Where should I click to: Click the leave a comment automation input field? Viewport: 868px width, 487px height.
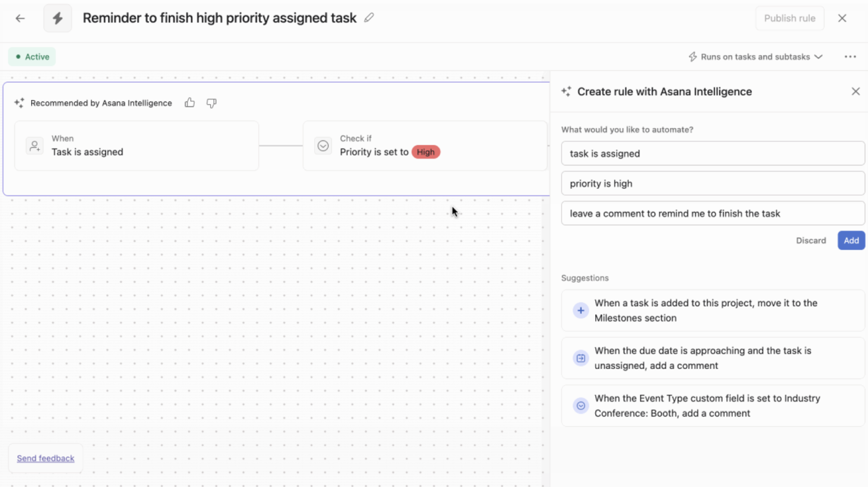pyautogui.click(x=712, y=213)
